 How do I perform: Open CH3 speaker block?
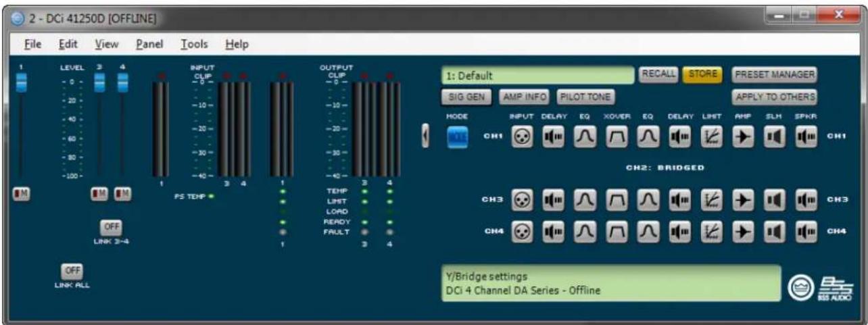805,201
